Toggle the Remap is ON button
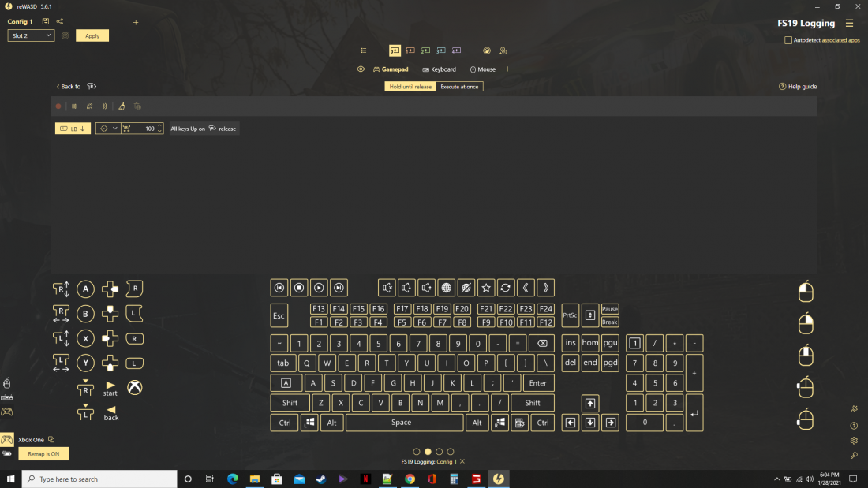Viewport: 868px width, 488px height. (x=43, y=454)
